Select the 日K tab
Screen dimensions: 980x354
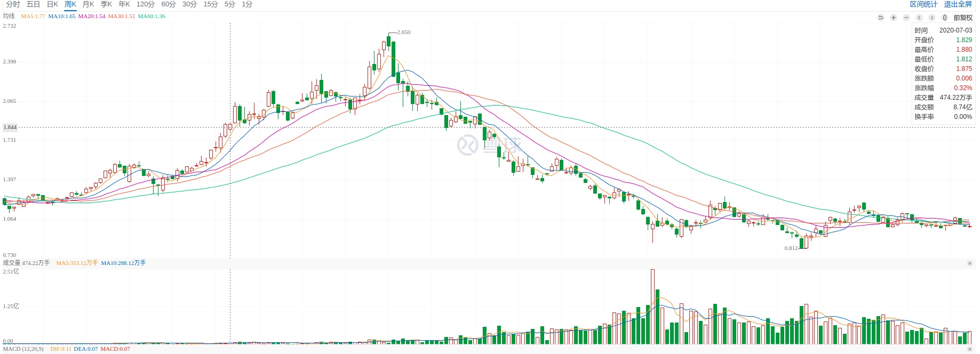(x=52, y=4)
